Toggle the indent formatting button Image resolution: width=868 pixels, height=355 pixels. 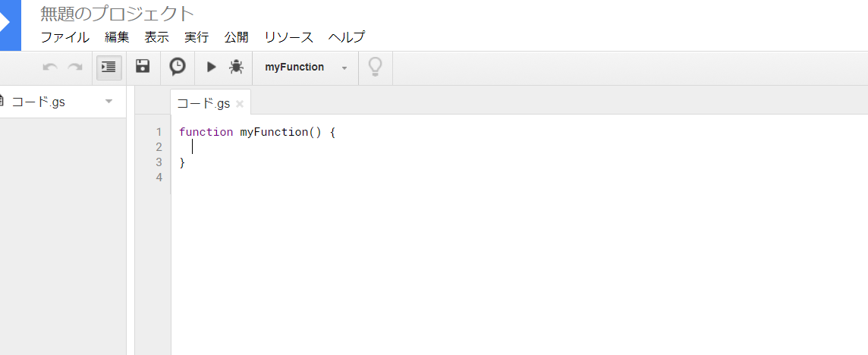pyautogui.click(x=109, y=67)
